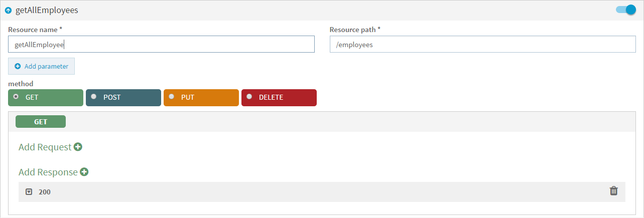644x218 pixels.
Task: Open the 200 response row
Action: [x=322, y=192]
